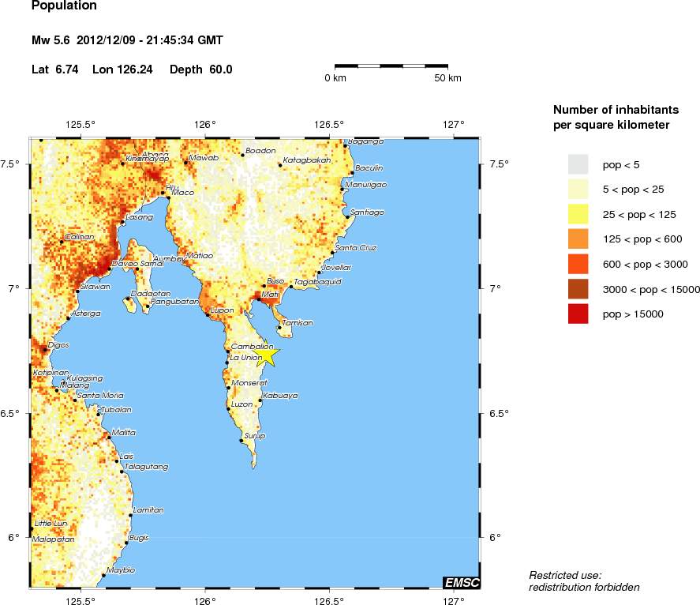700x605 pixels.
Task: Click the Surup town marker dot
Action: pyautogui.click(x=241, y=441)
